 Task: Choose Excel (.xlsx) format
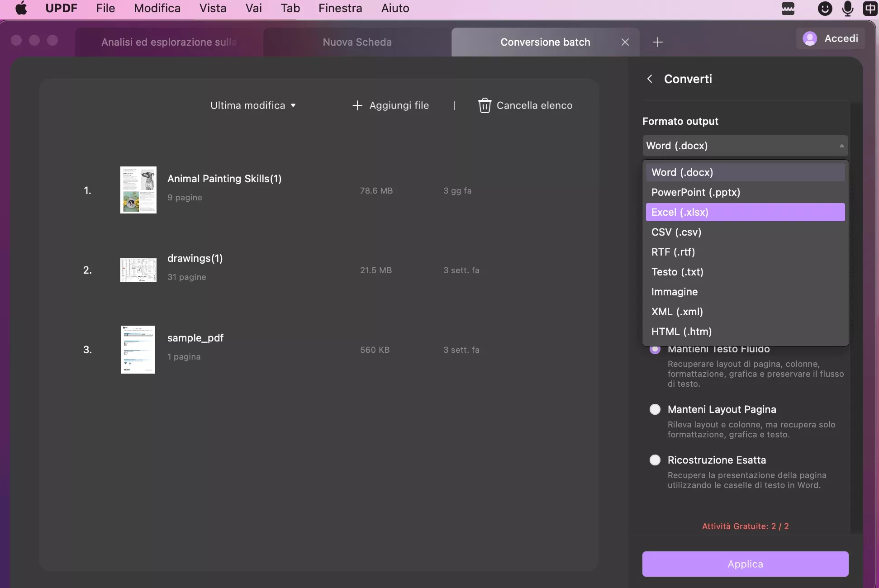(x=745, y=212)
